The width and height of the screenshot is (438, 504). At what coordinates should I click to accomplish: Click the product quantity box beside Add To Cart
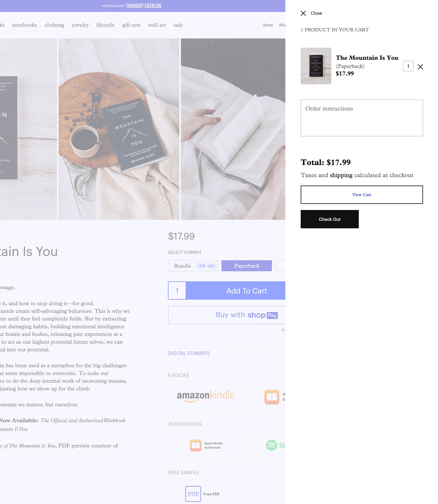[177, 291]
